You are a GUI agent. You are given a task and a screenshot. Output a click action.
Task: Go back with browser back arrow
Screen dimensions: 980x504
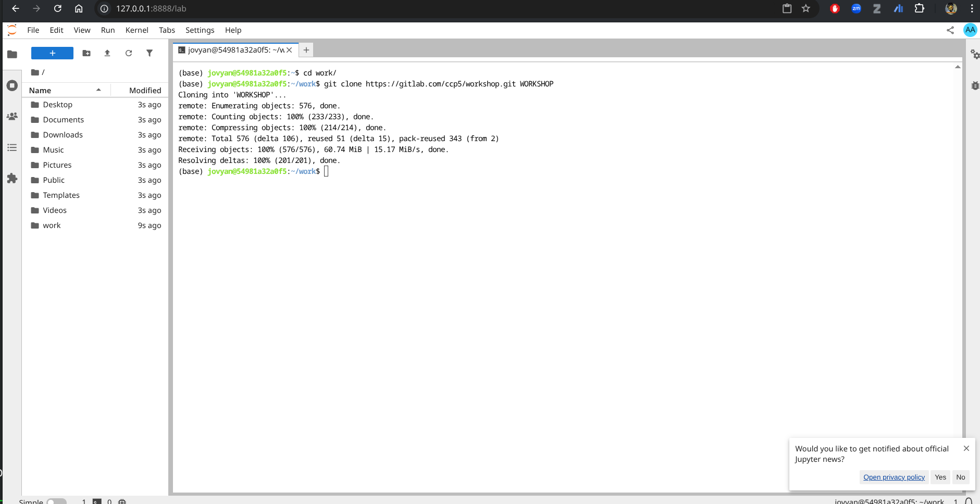(x=16, y=8)
